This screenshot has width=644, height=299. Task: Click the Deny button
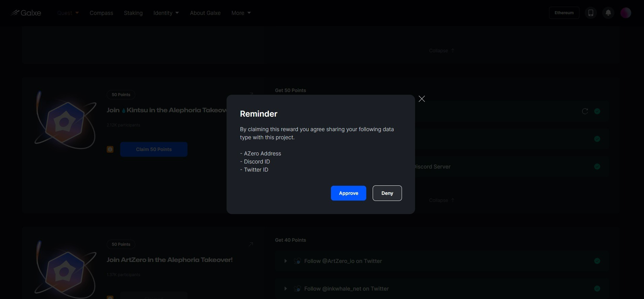[x=387, y=193]
